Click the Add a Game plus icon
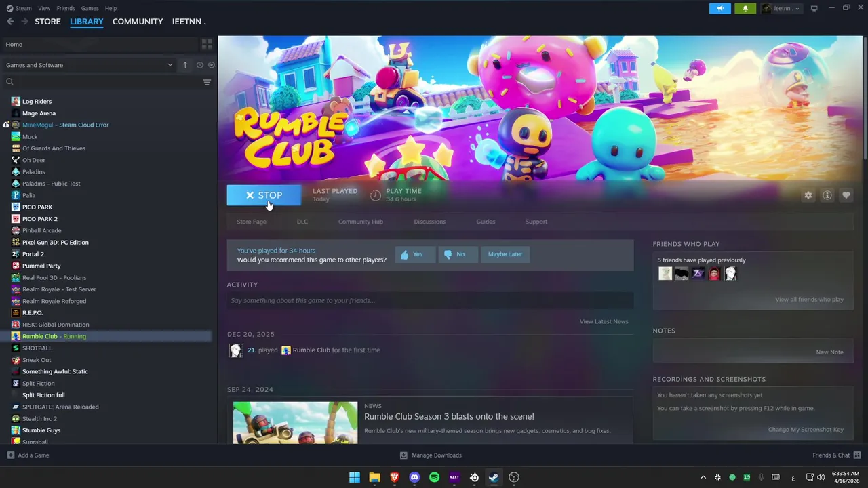The height and width of the screenshot is (488, 868). click(10, 455)
